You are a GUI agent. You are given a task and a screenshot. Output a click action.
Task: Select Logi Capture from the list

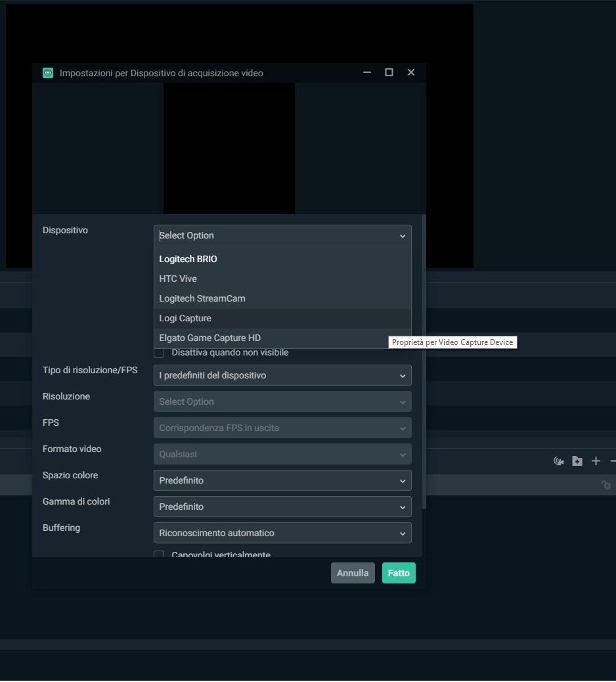point(282,319)
